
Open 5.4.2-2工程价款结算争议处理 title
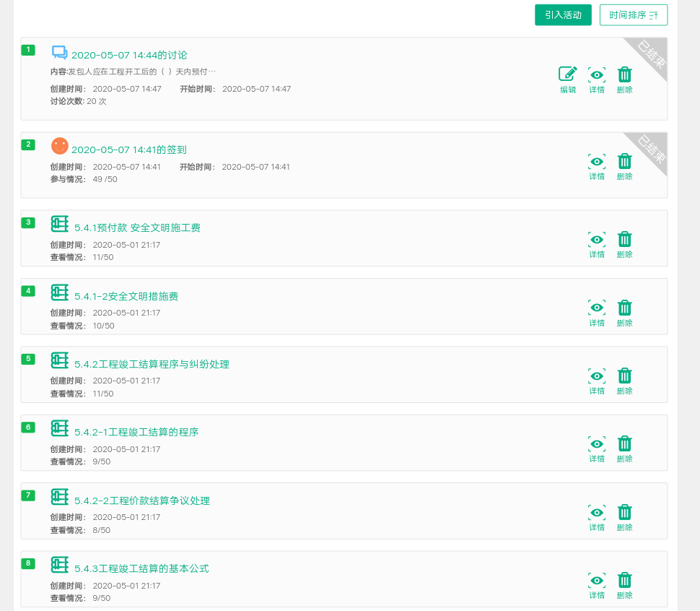pos(142,500)
